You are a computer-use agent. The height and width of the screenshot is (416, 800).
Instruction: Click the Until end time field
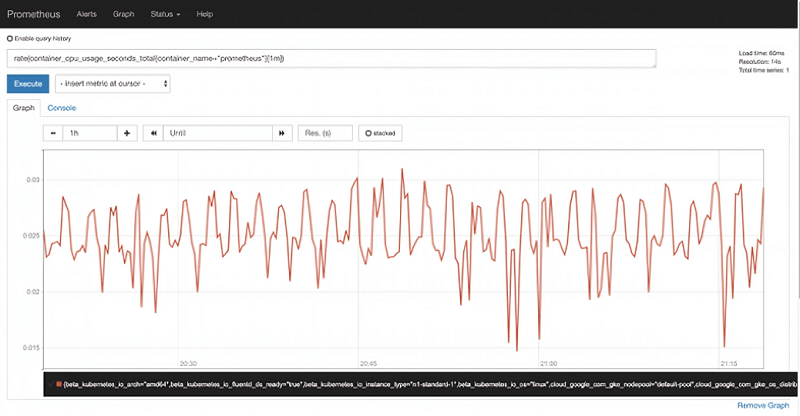[218, 133]
